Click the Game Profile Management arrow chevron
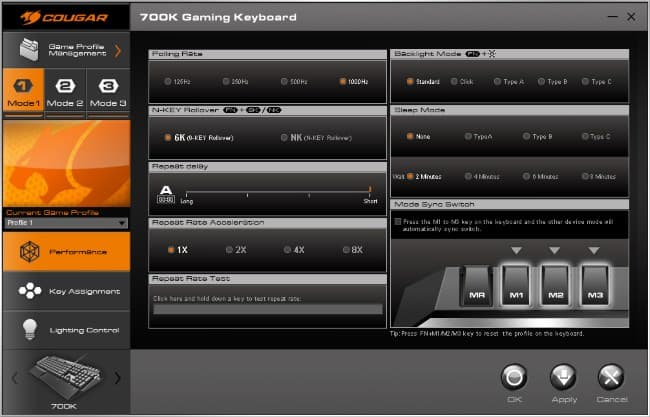The width and height of the screenshot is (650, 417). 118,51
